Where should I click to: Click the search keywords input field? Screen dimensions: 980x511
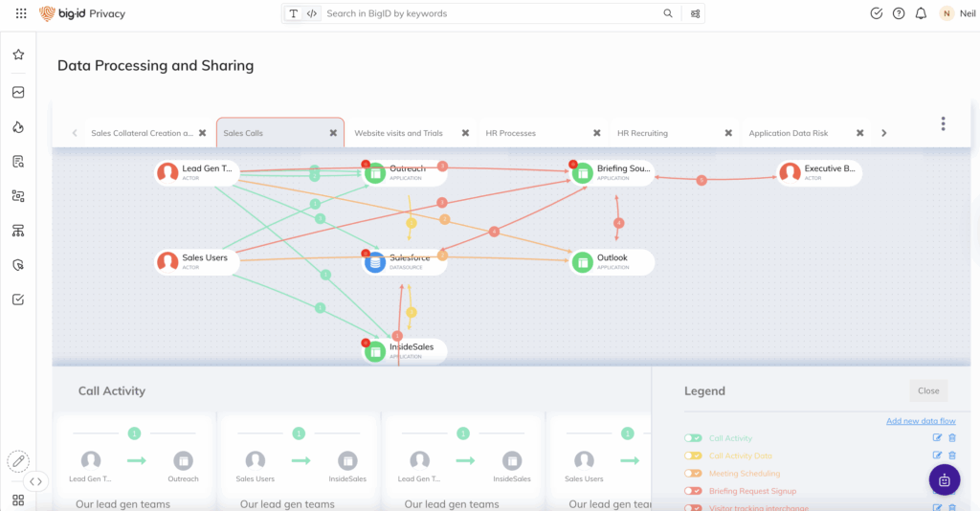click(x=491, y=13)
